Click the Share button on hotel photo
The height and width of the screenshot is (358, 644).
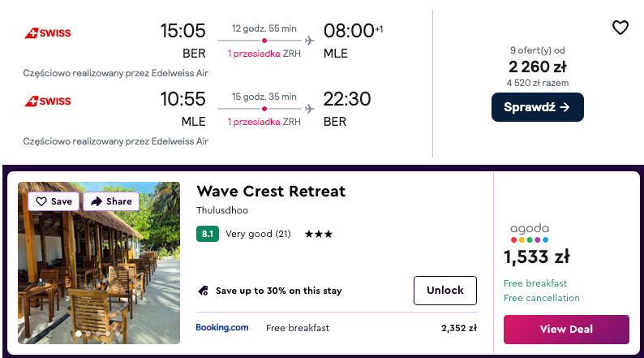point(111,201)
